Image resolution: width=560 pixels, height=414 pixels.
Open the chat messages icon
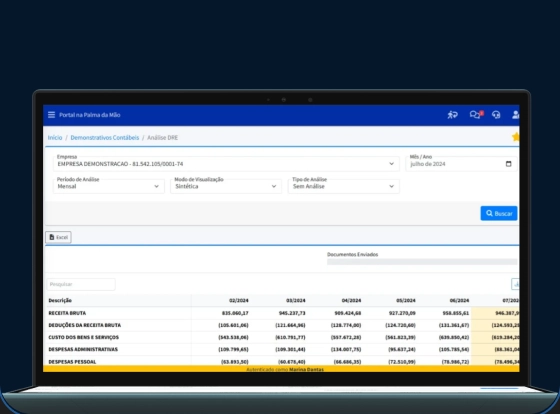click(476, 114)
